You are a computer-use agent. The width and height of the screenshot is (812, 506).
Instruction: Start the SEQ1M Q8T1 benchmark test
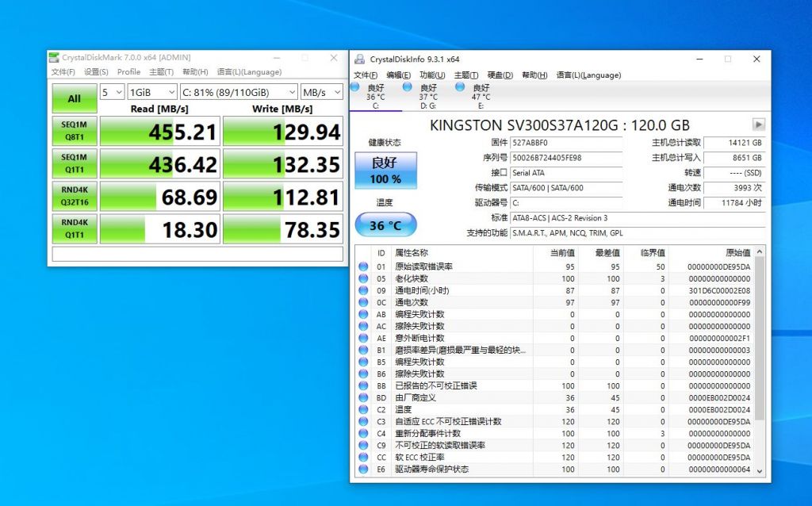click(74, 131)
